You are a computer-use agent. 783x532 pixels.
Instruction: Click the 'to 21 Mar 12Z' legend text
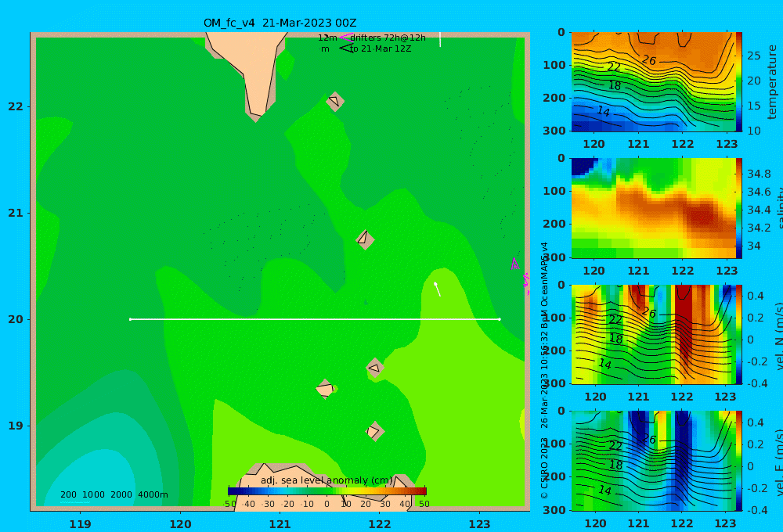(x=381, y=49)
